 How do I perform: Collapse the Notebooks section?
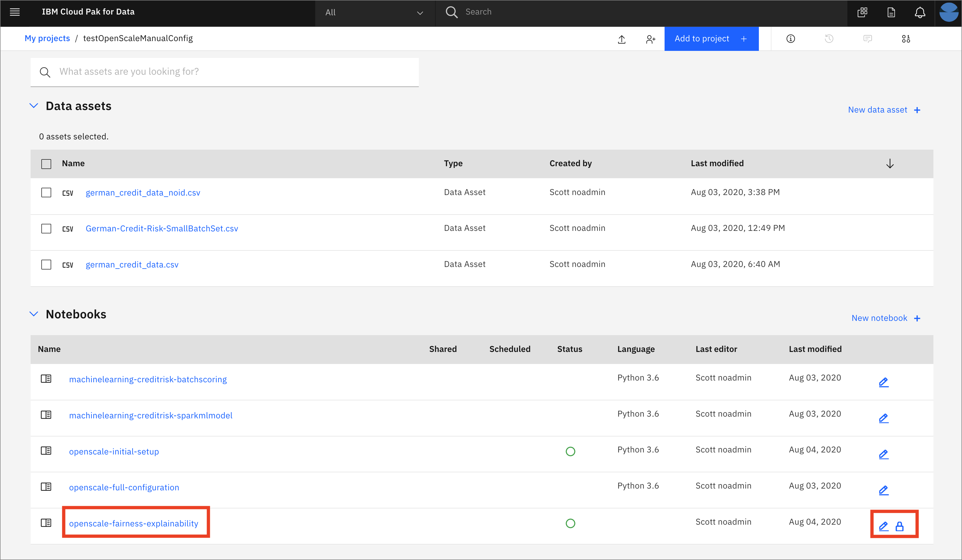(34, 314)
